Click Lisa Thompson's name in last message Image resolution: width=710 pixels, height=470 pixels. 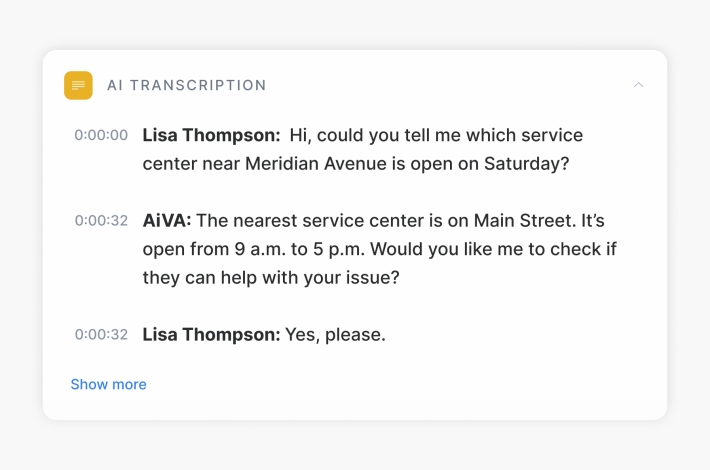tap(211, 335)
